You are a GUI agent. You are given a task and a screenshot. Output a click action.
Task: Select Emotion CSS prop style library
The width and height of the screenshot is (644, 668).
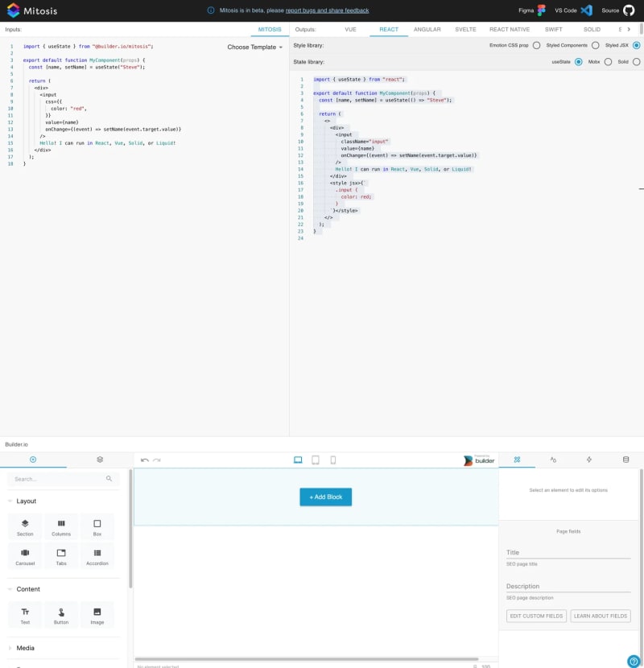coord(537,45)
